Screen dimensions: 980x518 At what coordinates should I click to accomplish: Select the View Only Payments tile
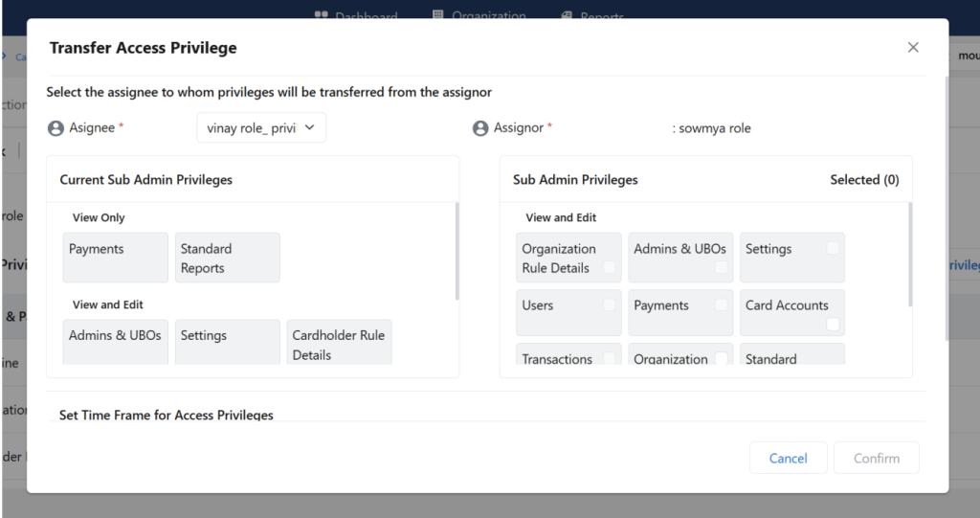(x=115, y=258)
